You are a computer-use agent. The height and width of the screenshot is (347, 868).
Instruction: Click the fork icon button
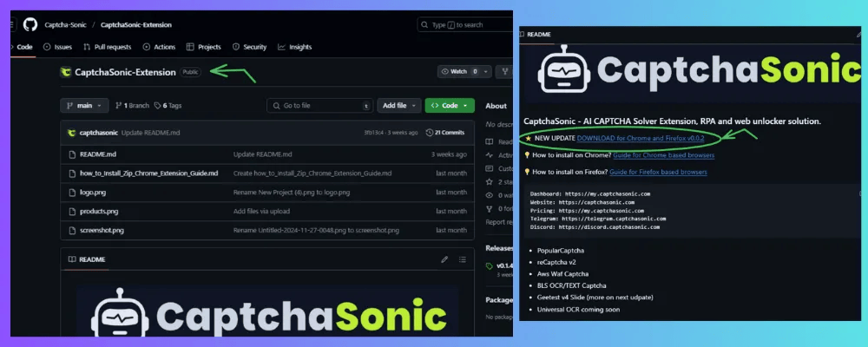503,72
